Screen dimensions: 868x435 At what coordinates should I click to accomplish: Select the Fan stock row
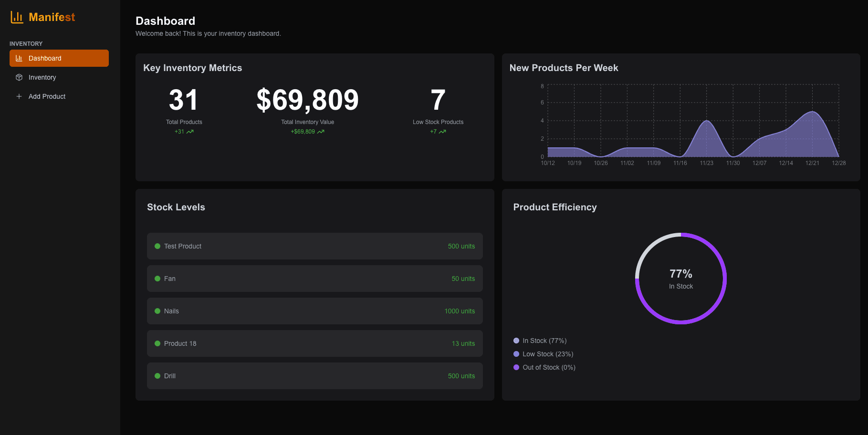point(314,279)
